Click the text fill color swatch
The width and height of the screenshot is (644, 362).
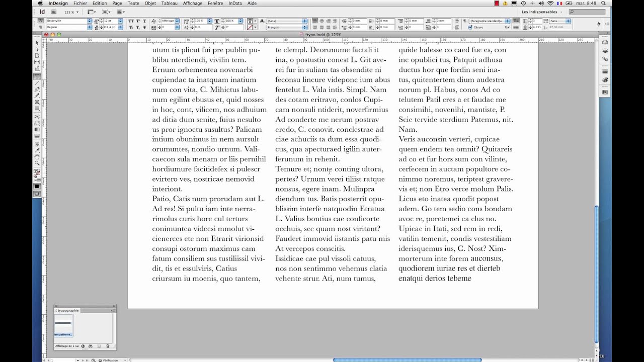[250, 21]
